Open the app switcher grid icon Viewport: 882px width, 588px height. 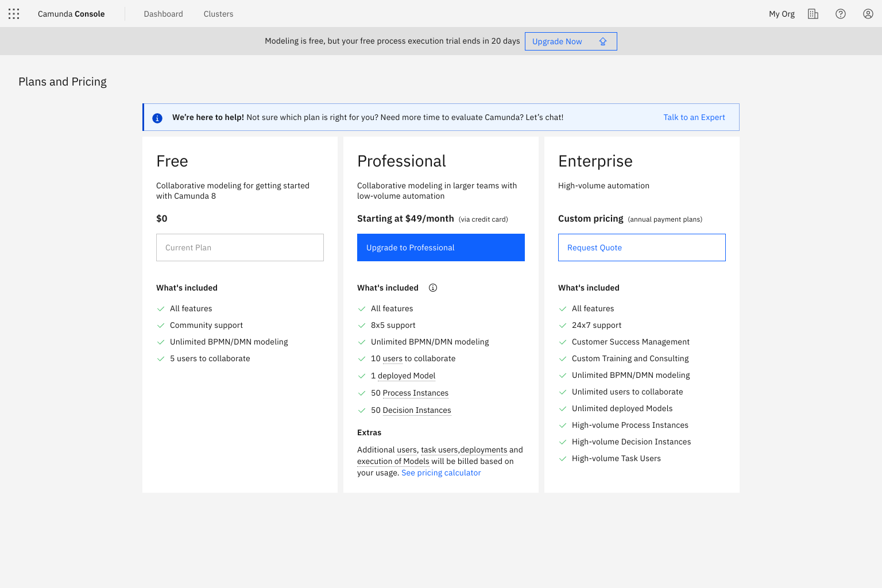click(x=14, y=14)
